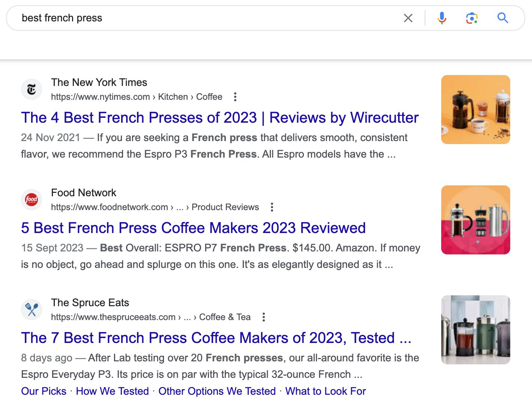Click the How We Tested sitelink
This screenshot has height=400, width=532.
tap(112, 391)
